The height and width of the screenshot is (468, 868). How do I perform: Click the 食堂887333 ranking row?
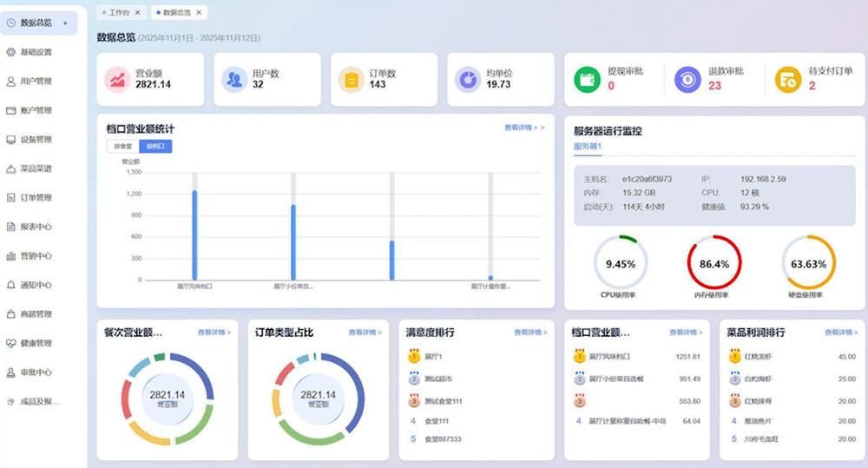[477, 439]
